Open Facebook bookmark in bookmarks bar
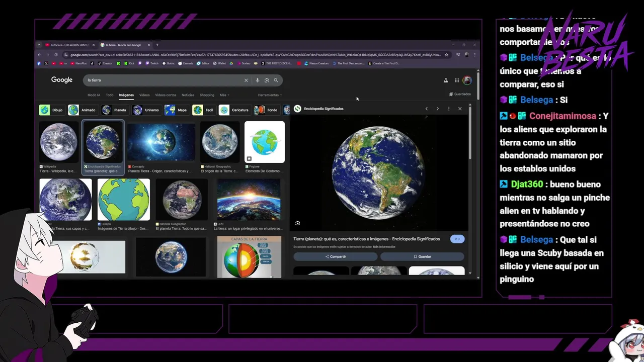This screenshot has width=644, height=362. (39, 63)
